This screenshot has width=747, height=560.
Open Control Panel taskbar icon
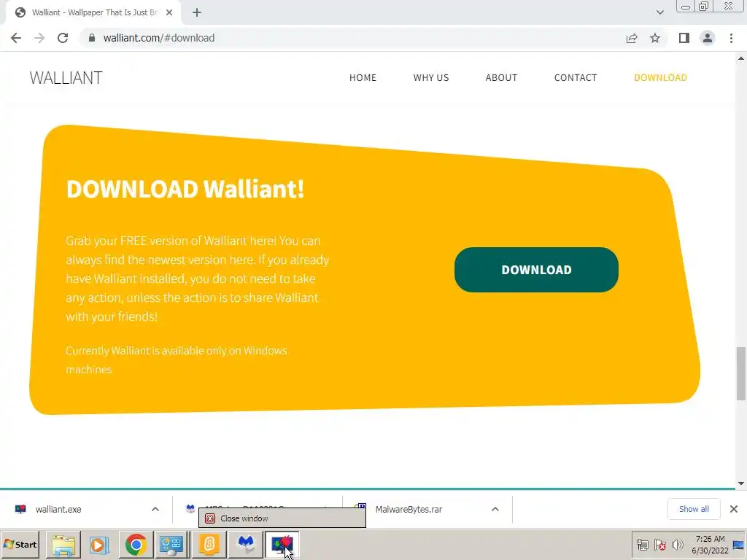pyautogui.click(x=171, y=545)
